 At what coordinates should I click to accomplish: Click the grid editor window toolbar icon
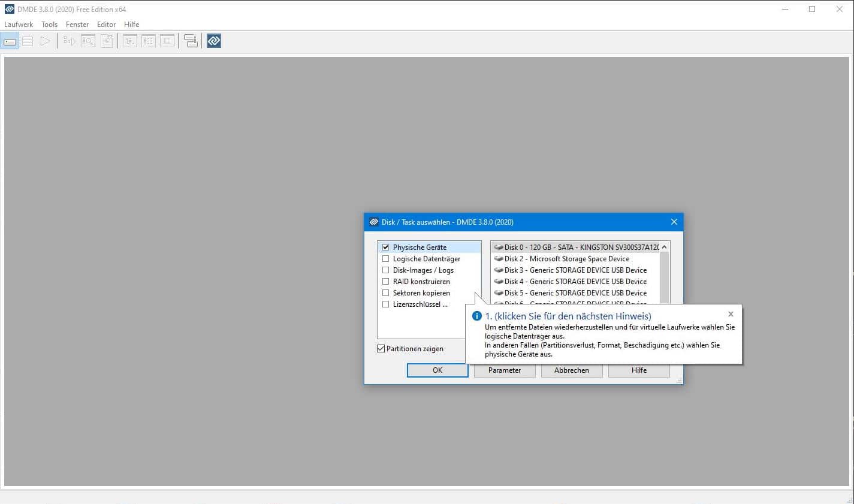coord(167,41)
